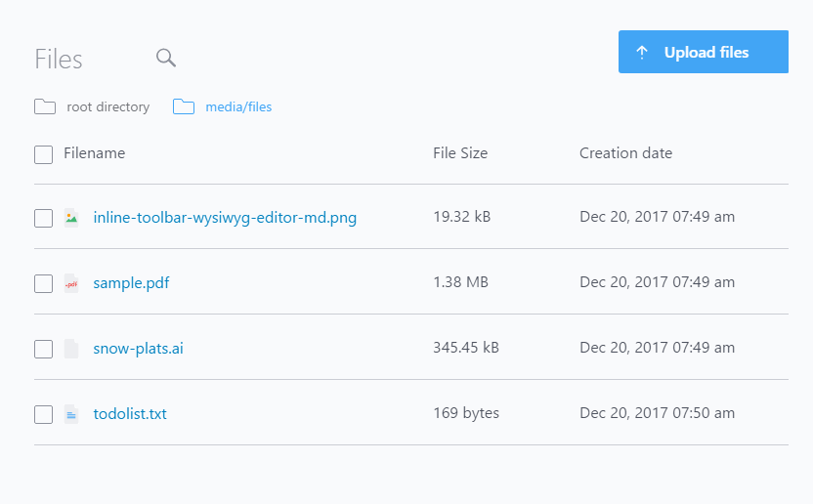Toggle the select-all checkbox beside Filename

(x=44, y=154)
